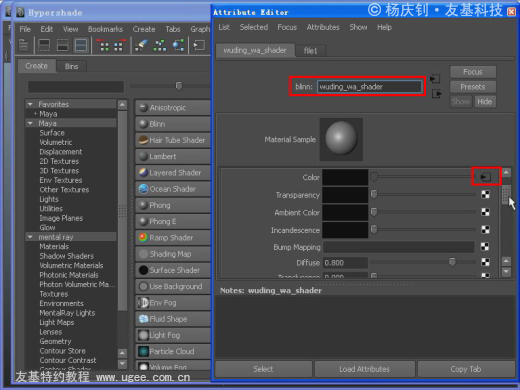Create a Surface Shader node

pyautogui.click(x=173, y=270)
